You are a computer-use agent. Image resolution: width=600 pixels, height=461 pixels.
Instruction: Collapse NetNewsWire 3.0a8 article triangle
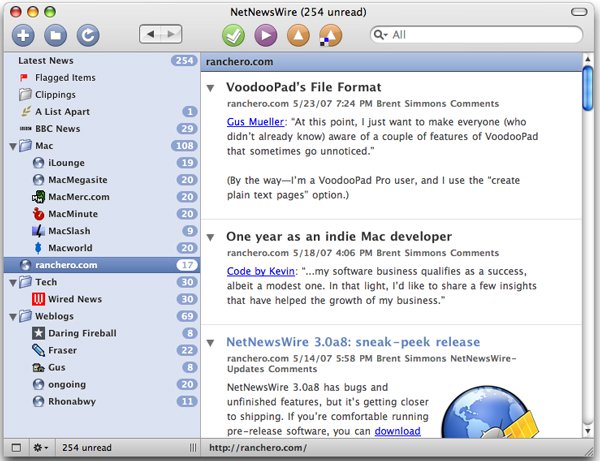[x=210, y=343]
